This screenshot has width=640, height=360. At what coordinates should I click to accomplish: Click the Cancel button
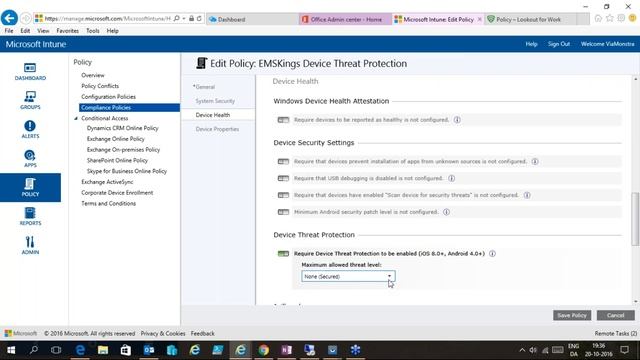616,315
